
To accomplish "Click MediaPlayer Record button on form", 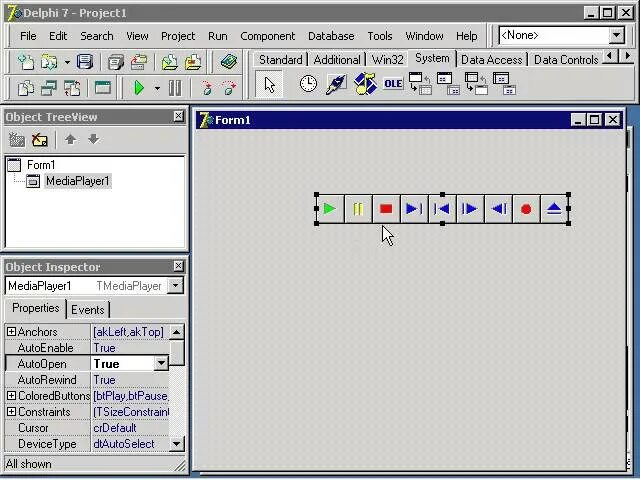I will (526, 209).
